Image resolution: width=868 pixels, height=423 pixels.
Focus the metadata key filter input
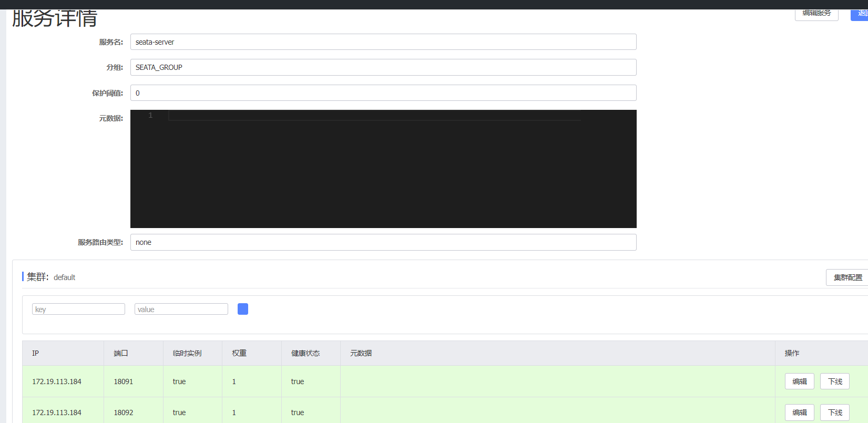(78, 309)
